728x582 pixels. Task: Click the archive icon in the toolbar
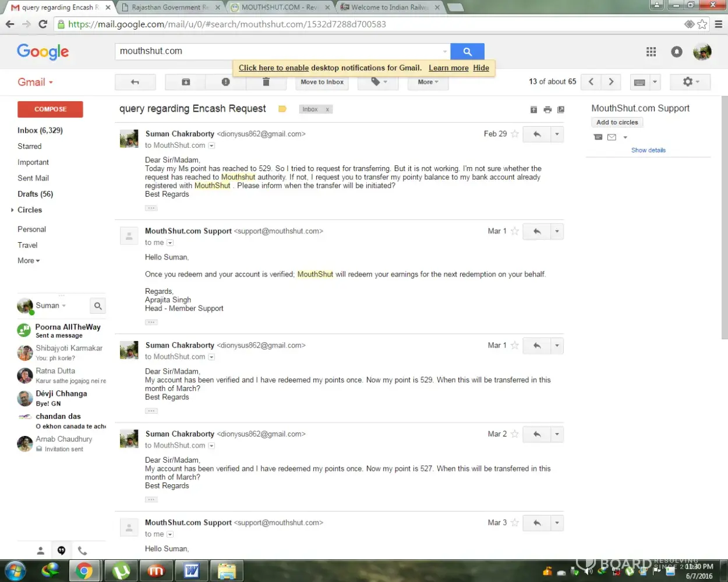tap(186, 82)
